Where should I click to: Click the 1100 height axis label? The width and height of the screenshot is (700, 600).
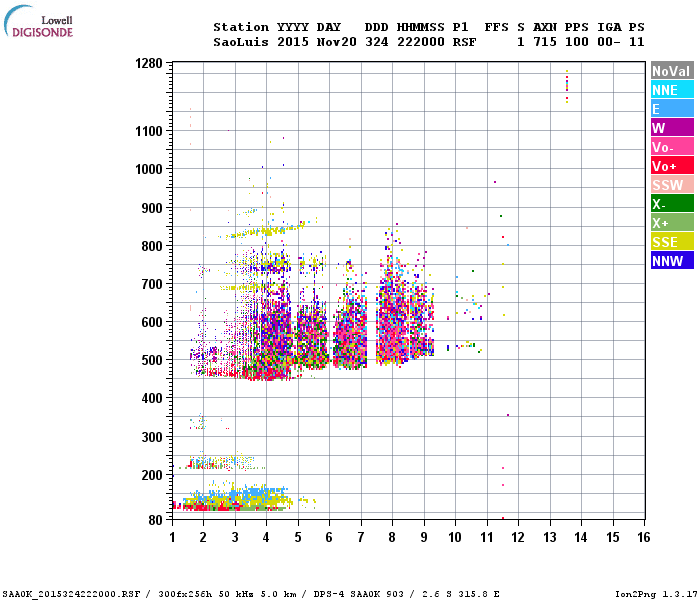[x=149, y=131]
